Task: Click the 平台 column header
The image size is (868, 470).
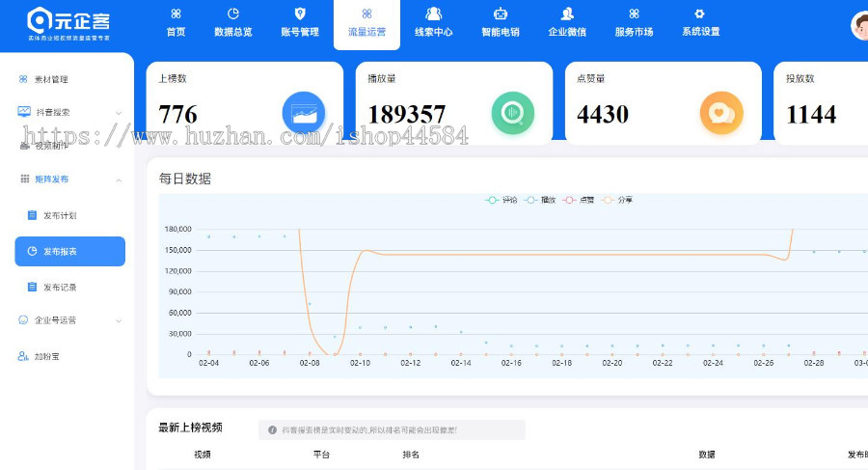Action: pos(321,455)
